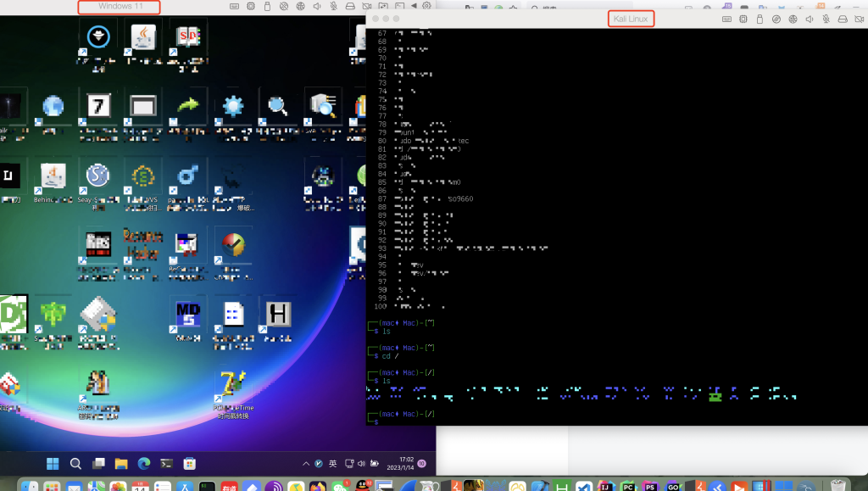Toggle the muted microphone in Kali Linux toolbar
This screenshot has height=491, width=868.
(826, 19)
